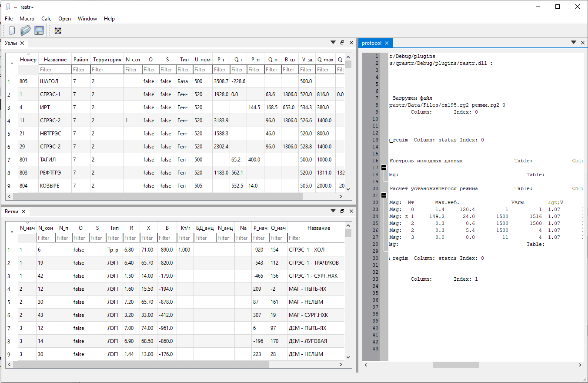Click the N_нач header in Ветви table

(x=27, y=228)
